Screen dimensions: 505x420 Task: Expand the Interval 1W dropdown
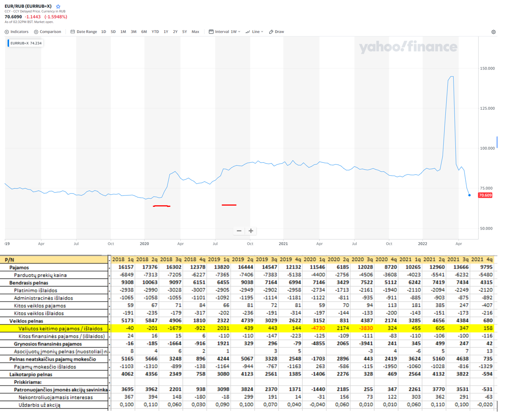225,32
